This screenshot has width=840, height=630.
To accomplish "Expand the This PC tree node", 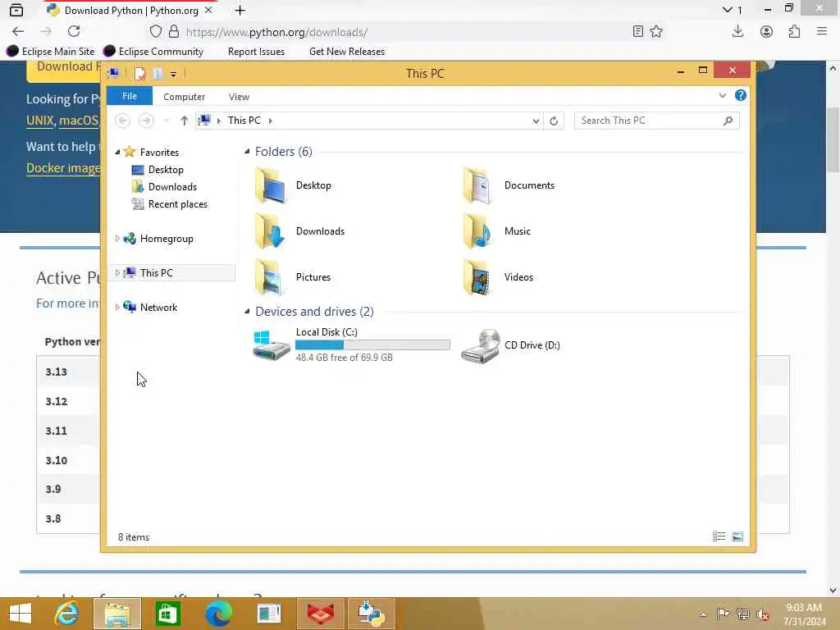I will click(x=117, y=272).
